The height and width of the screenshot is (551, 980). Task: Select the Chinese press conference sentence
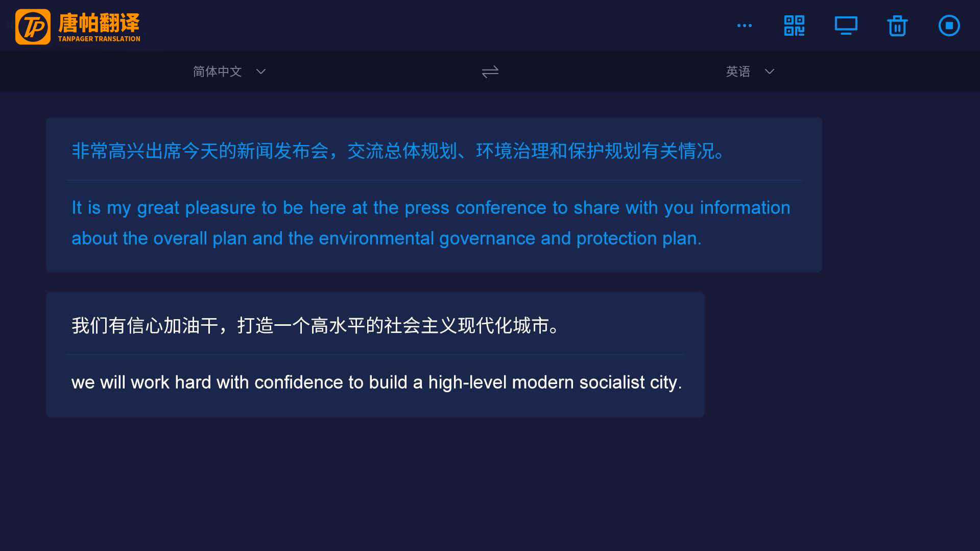(x=398, y=151)
